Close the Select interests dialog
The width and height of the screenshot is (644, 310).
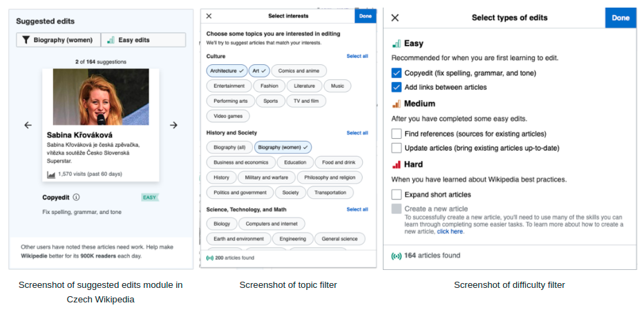pyautogui.click(x=209, y=16)
